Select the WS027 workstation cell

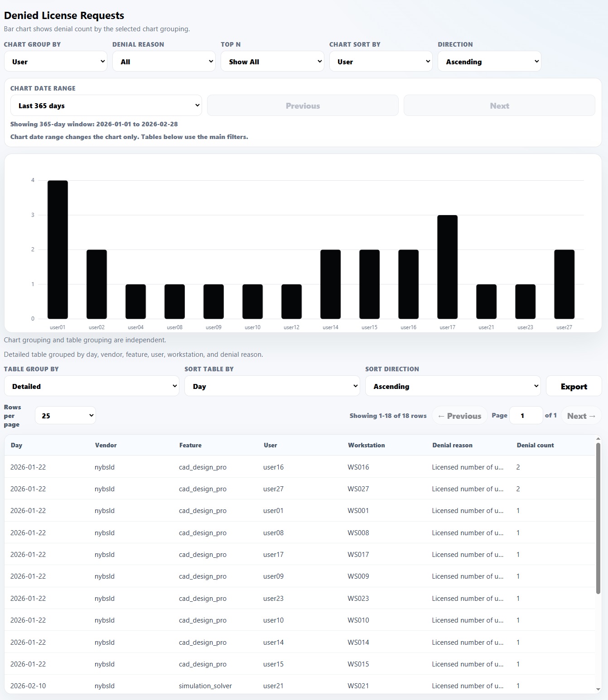(358, 489)
